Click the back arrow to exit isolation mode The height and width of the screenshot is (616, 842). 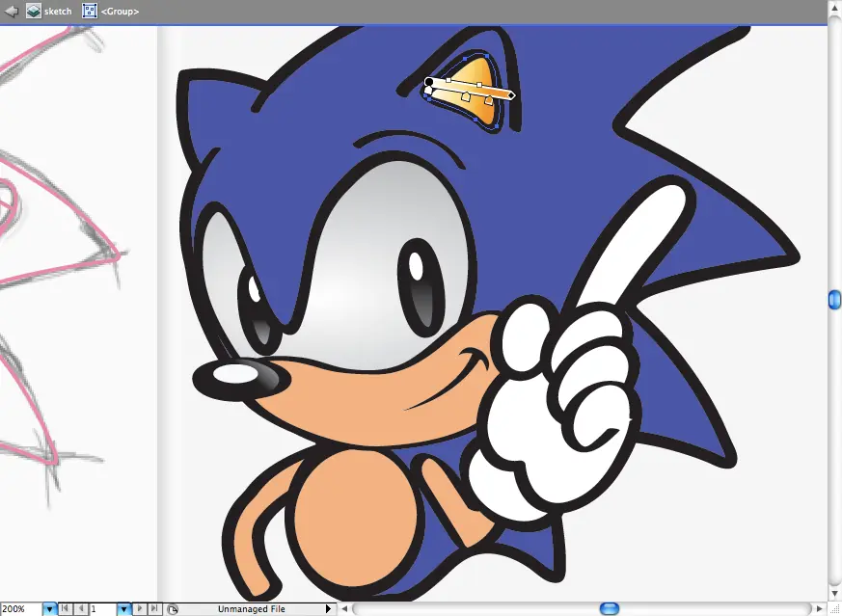[x=12, y=11]
